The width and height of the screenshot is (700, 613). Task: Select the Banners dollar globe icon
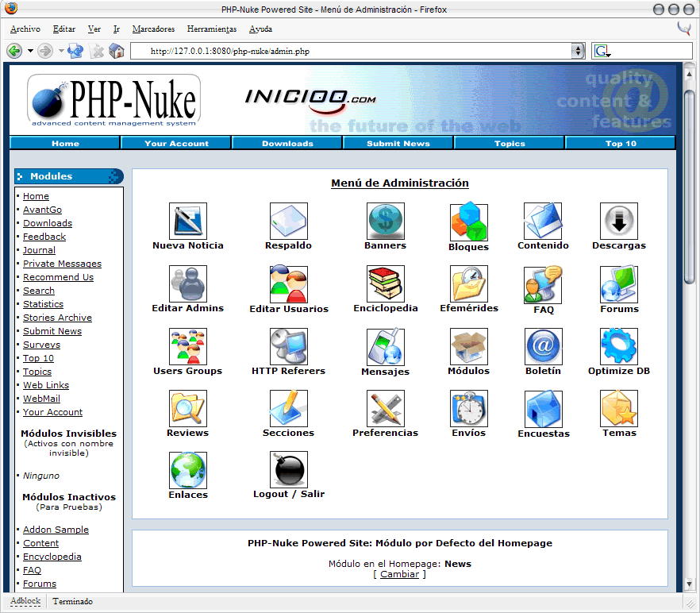point(385,221)
